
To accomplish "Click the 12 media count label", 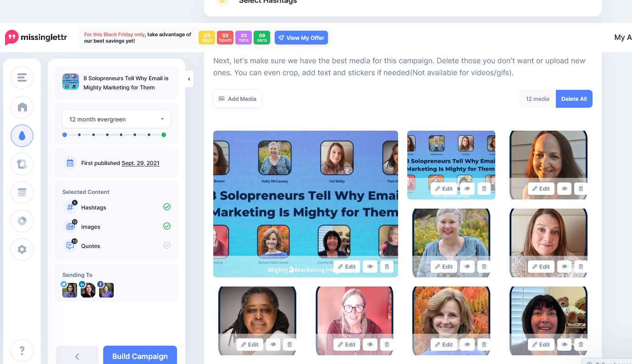I will tap(538, 99).
